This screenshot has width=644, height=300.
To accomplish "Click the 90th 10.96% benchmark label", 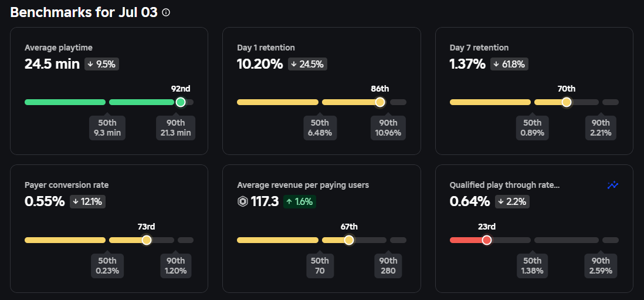I will point(388,128).
